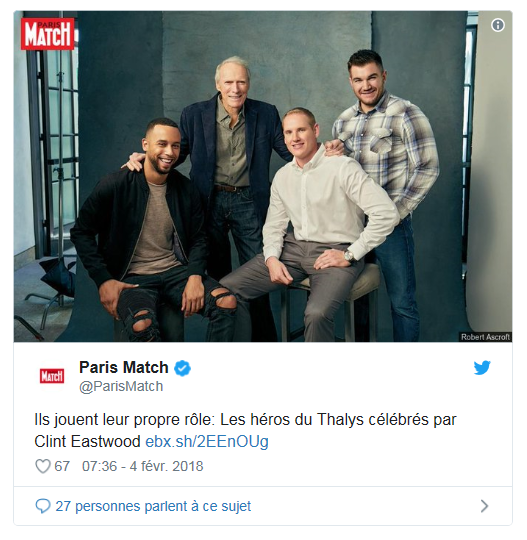Viewport: 527px width, 540px height.
Task: Click the speech bubble conversation icon
Action: [x=43, y=506]
